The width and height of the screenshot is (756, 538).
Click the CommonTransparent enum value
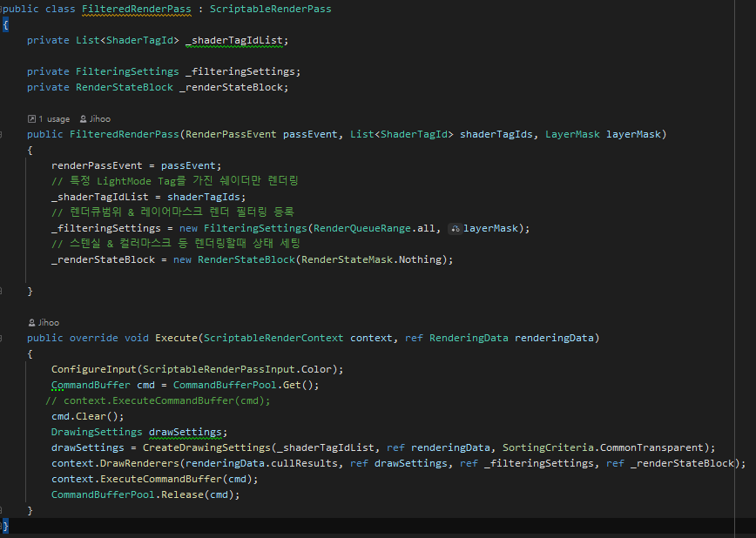[651, 447]
